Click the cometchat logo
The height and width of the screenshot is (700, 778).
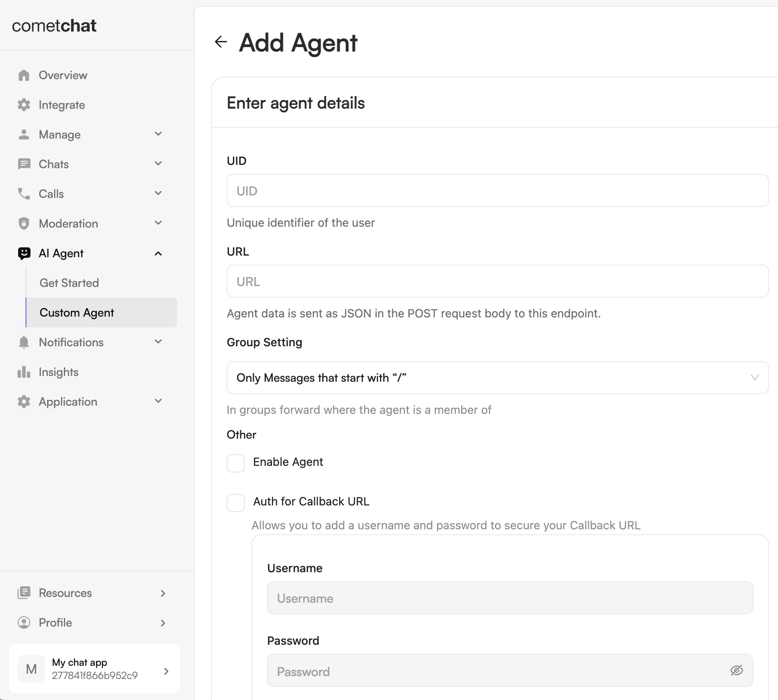pyautogui.click(x=54, y=26)
